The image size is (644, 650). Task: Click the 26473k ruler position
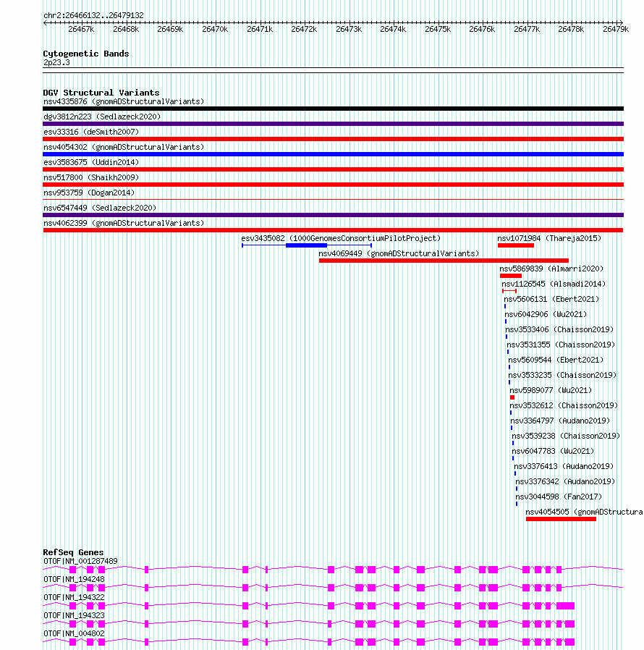[x=349, y=29]
